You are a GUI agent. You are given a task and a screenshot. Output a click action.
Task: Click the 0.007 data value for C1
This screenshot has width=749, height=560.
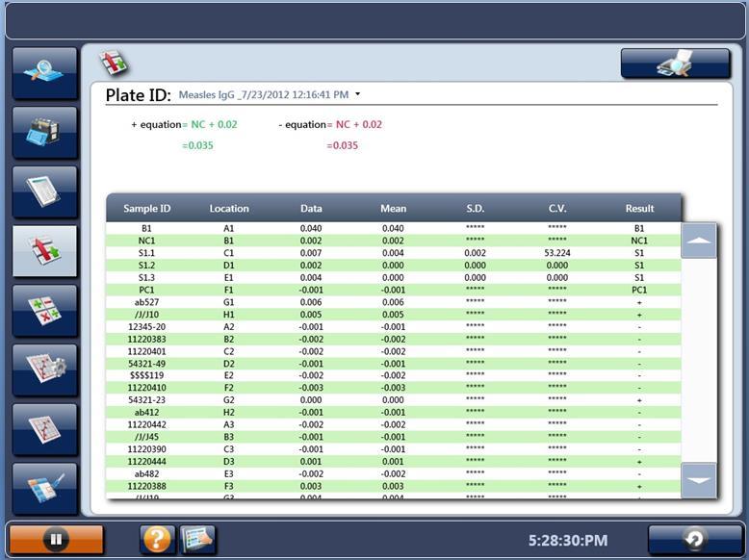pyautogui.click(x=311, y=253)
